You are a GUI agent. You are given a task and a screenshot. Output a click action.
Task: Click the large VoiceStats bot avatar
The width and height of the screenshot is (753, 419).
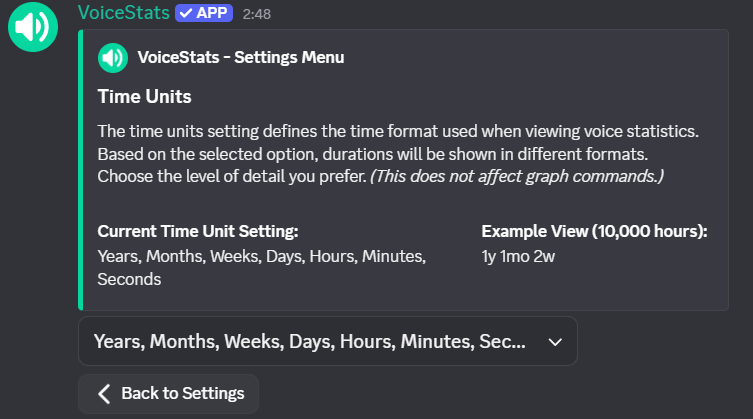(x=33, y=27)
